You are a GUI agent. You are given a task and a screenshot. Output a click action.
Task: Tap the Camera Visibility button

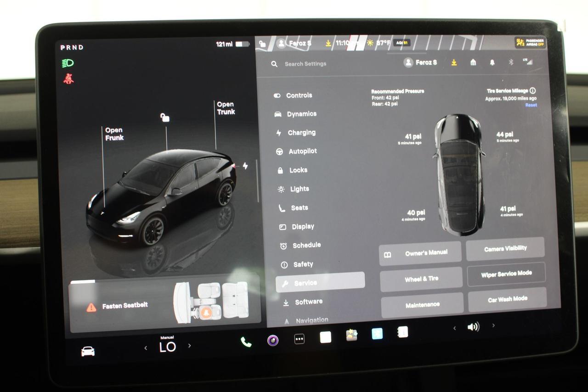[505, 249]
